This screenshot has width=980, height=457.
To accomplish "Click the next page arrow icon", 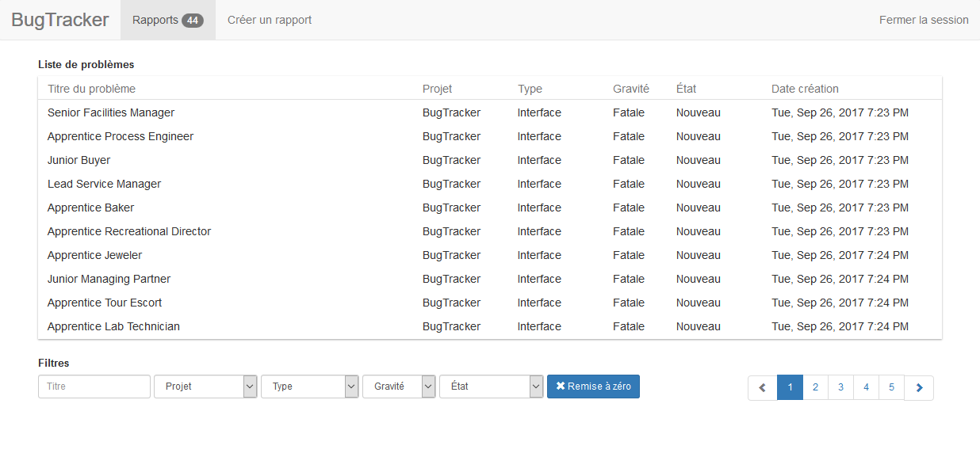I will [x=919, y=387].
